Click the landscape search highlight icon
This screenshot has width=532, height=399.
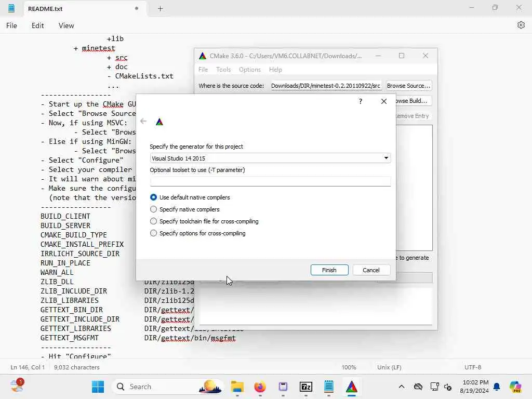210,387
